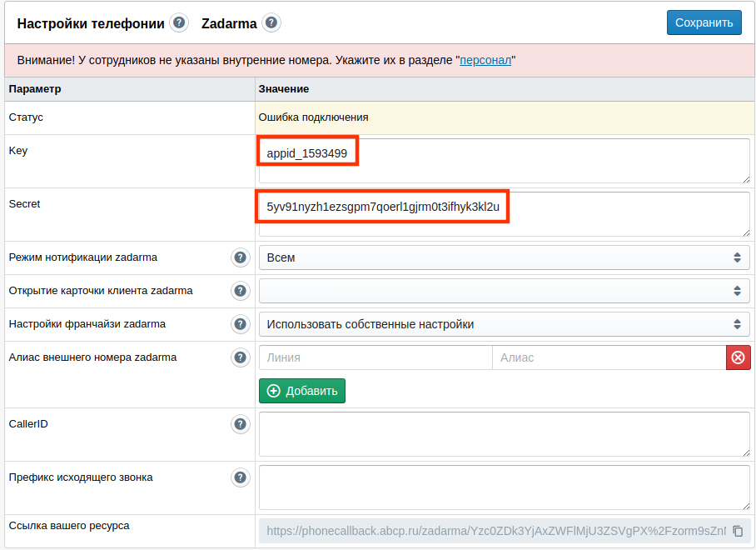The image size is (756, 550).
Task: Remove alias row with red delete button
Action: [739, 357]
